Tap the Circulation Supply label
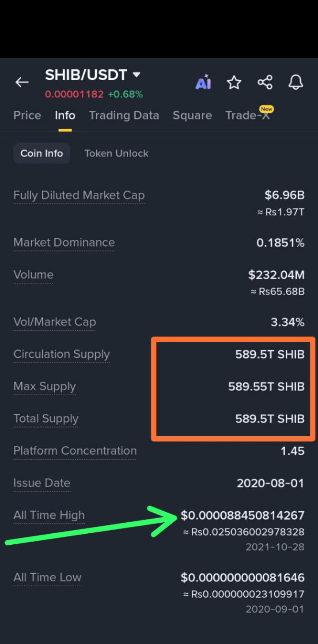This screenshot has height=644, width=318. 61,354
